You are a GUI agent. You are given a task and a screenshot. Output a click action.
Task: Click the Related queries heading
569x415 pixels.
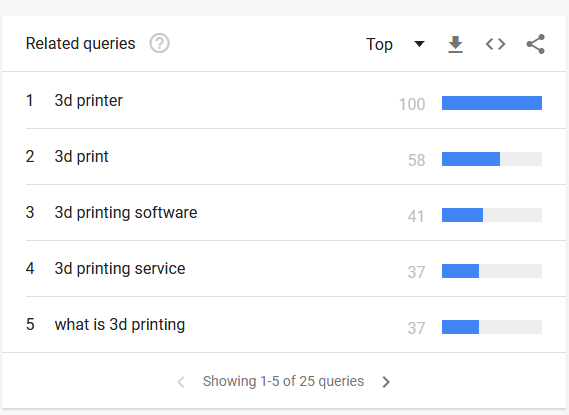(81, 44)
